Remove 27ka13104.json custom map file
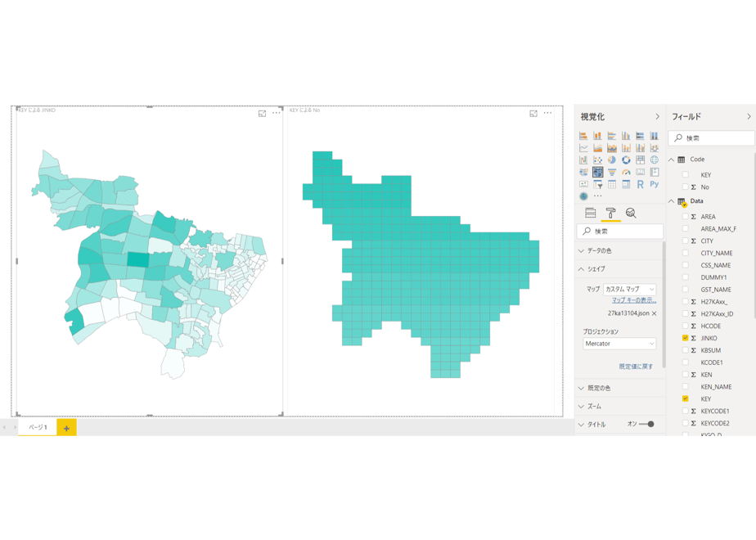 coord(655,313)
